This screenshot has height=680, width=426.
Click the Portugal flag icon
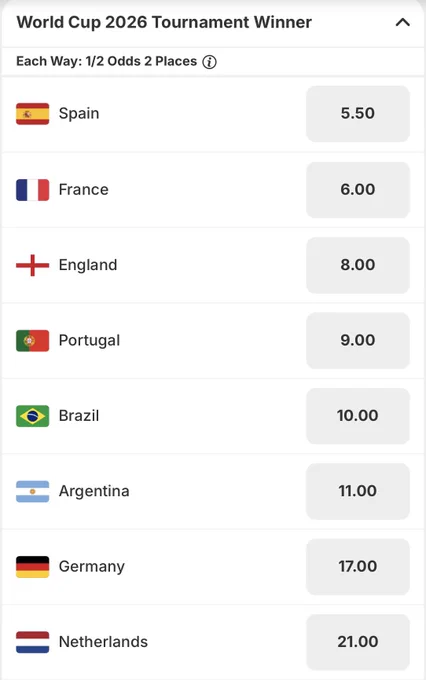pyautogui.click(x=33, y=341)
